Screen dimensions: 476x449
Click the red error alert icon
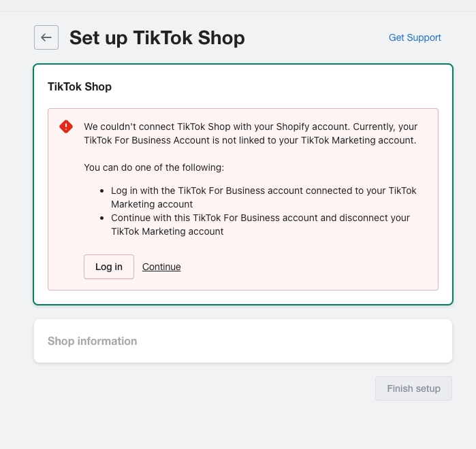pyautogui.click(x=65, y=127)
